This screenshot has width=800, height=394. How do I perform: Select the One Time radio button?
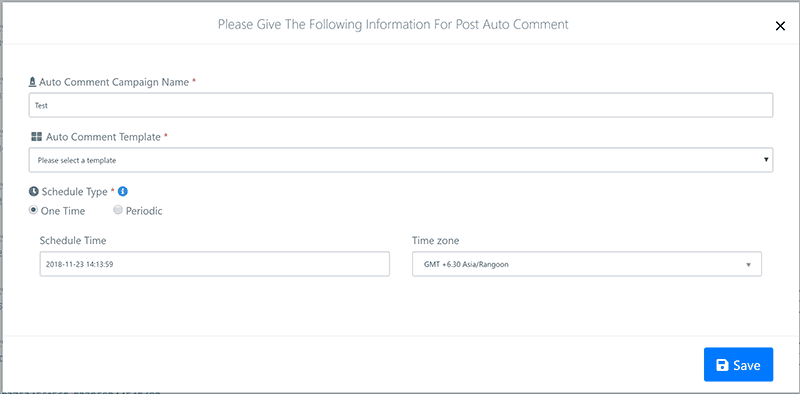coord(33,210)
